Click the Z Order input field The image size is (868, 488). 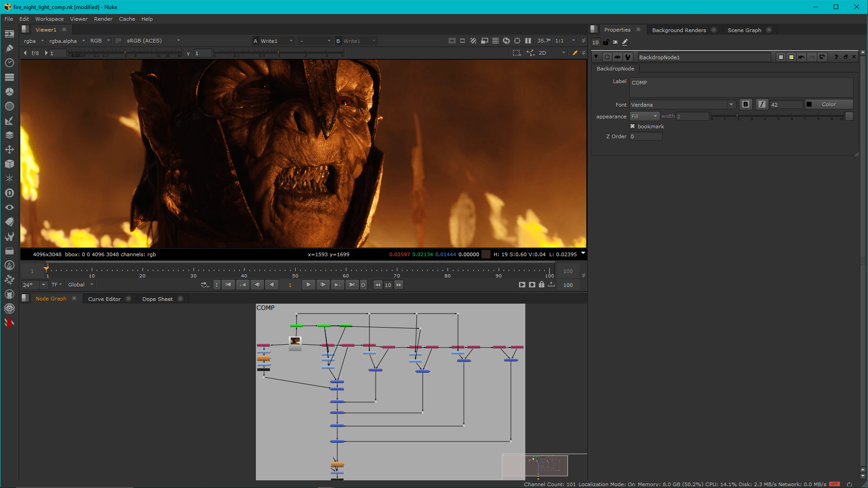coord(646,136)
